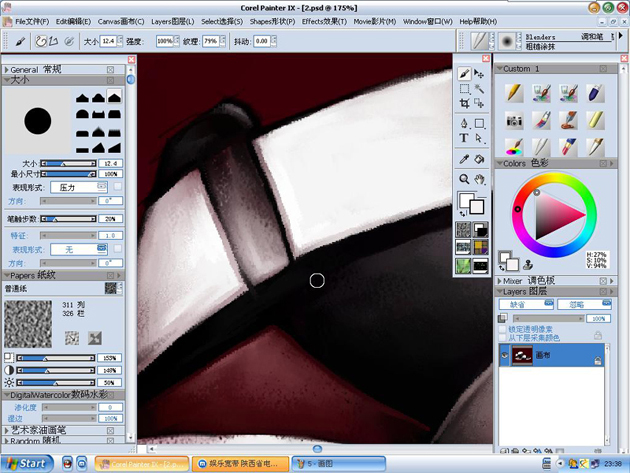Open the 压力 expression dropdown

click(79, 187)
